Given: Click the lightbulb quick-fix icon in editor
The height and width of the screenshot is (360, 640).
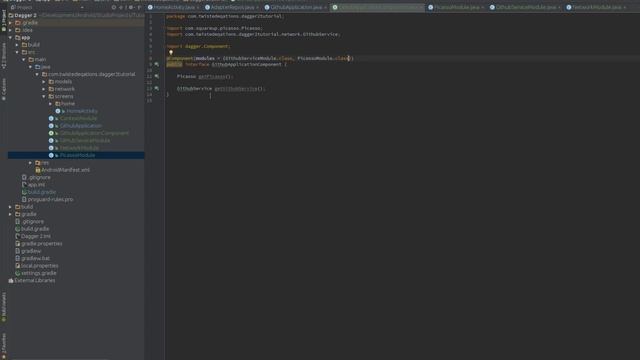Looking at the screenshot, I should tap(171, 52).
